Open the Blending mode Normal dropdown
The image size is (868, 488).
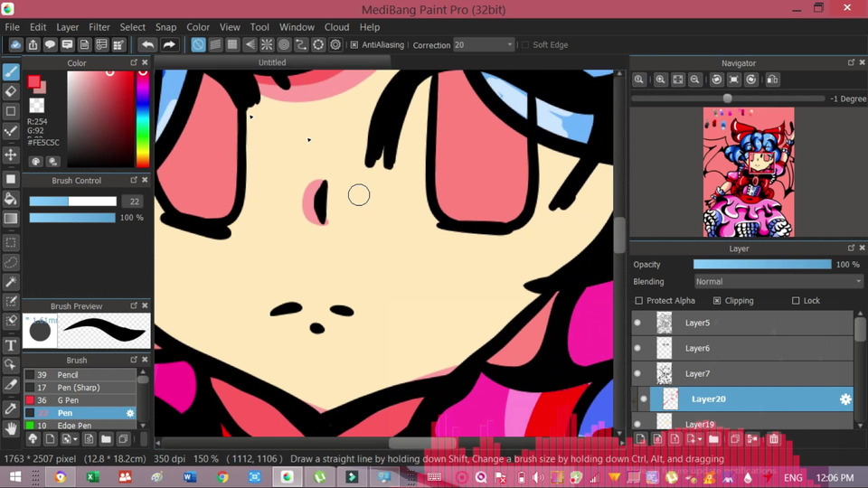point(778,282)
